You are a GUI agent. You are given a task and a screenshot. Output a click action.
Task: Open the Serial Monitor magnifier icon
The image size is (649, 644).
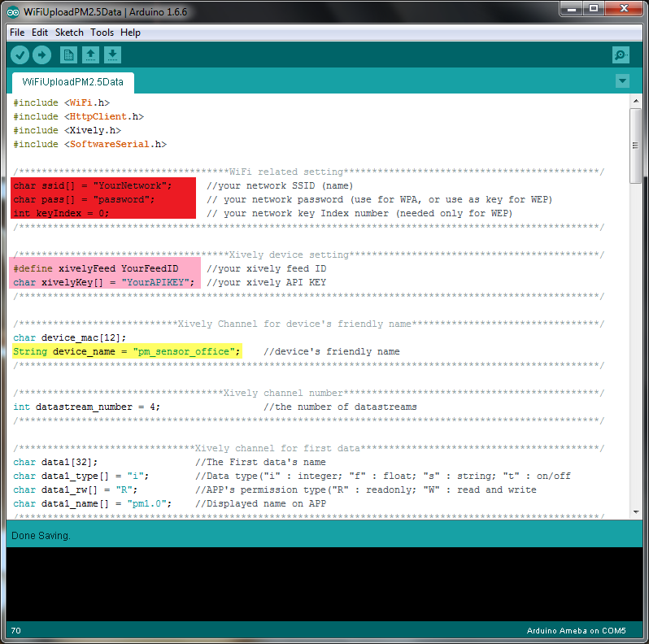tap(621, 55)
